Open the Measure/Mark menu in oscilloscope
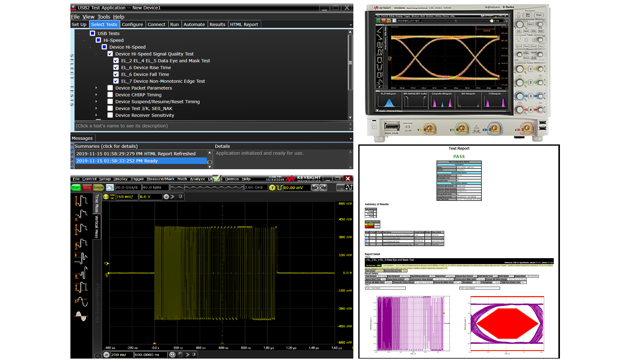The height and width of the screenshot is (362, 644). [160, 179]
